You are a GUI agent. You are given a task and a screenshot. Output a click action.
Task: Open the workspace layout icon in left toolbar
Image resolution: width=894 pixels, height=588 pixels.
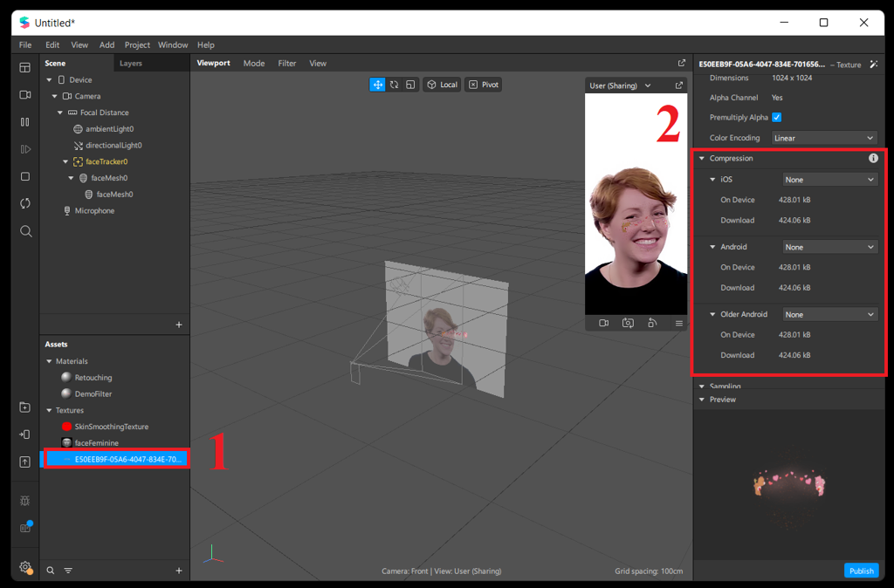pyautogui.click(x=24, y=67)
